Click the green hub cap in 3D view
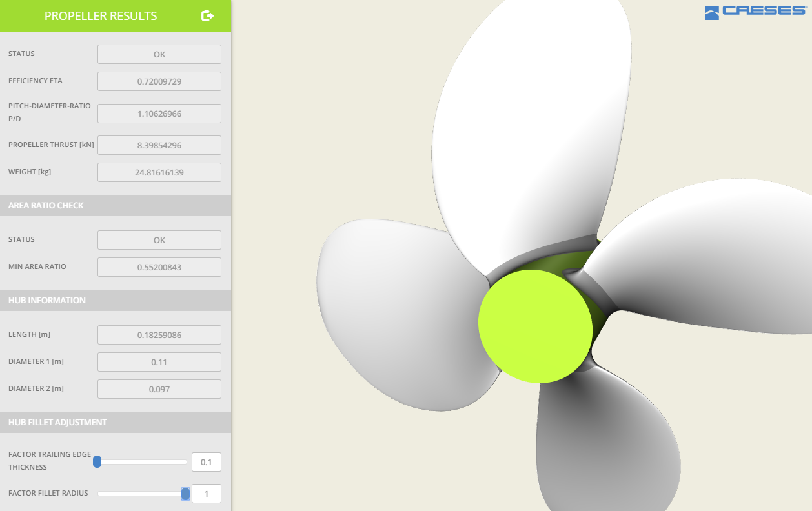This screenshot has height=511, width=812. pyautogui.click(x=535, y=326)
